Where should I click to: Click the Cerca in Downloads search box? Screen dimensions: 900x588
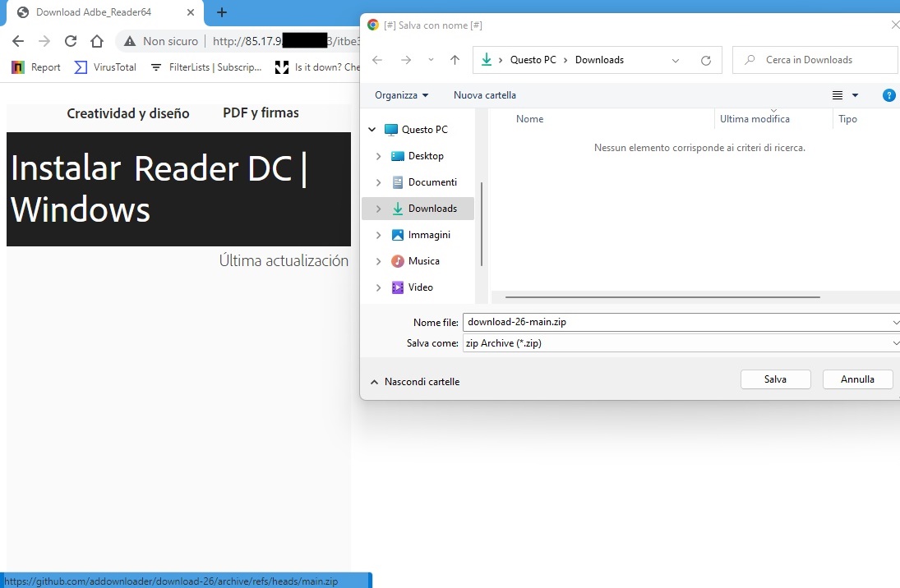click(x=815, y=60)
